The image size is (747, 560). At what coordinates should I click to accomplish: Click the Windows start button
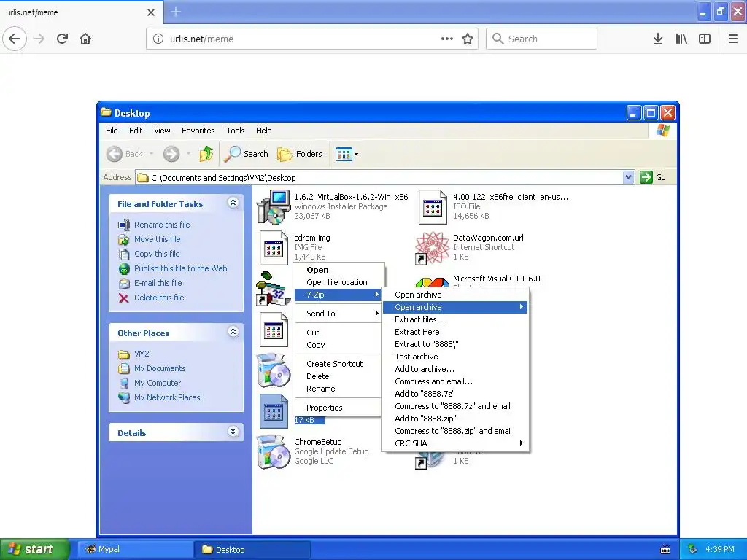pyautogui.click(x=34, y=550)
